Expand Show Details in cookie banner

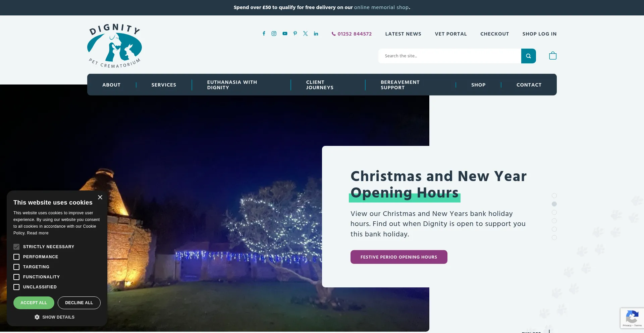tap(54, 317)
